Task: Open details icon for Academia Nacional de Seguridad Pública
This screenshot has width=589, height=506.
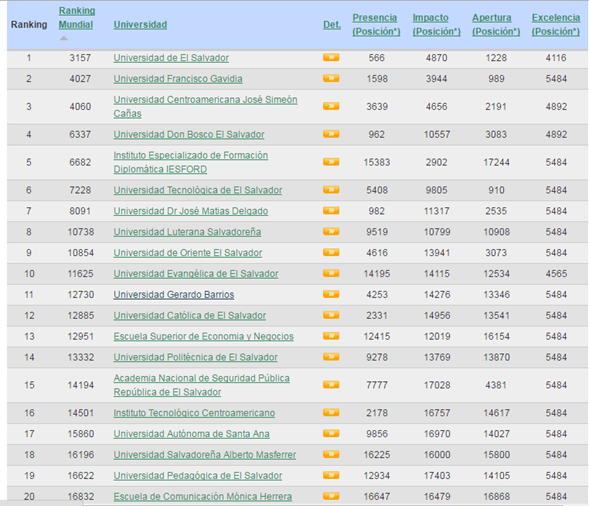Action: pos(331,385)
